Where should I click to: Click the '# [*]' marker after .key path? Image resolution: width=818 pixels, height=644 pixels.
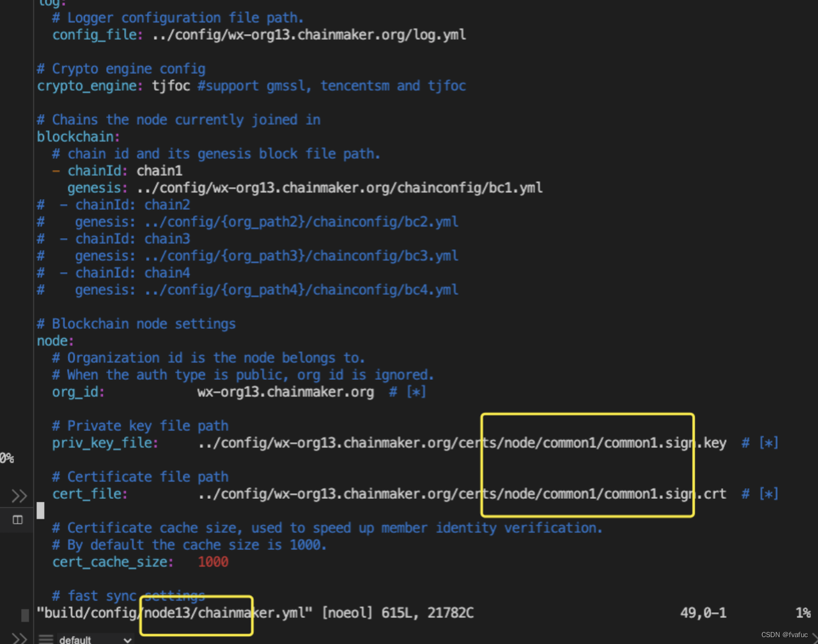pyautogui.click(x=760, y=443)
